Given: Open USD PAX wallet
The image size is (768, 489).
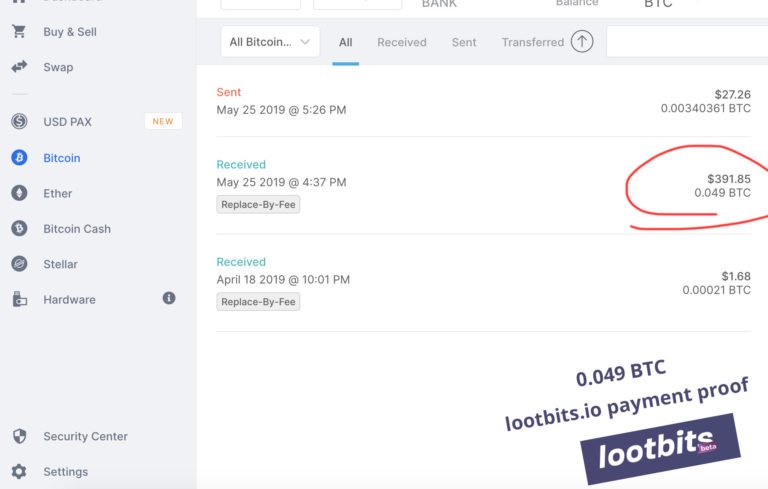Looking at the screenshot, I should click(x=67, y=122).
